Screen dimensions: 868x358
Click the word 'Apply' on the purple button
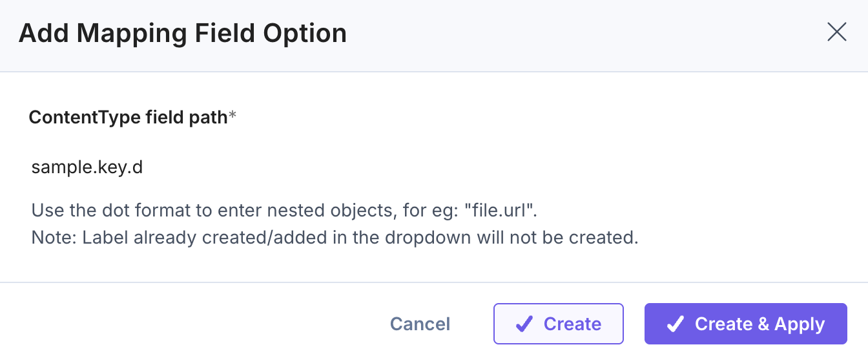coord(800,324)
